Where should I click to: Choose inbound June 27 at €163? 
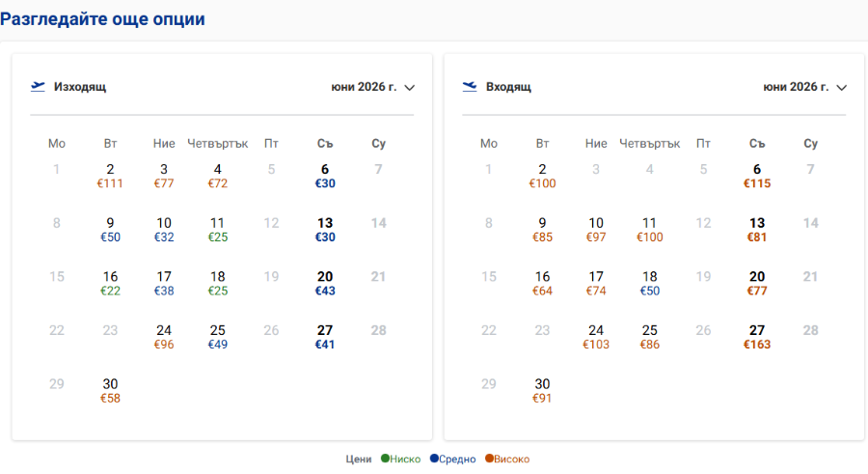coord(757,337)
